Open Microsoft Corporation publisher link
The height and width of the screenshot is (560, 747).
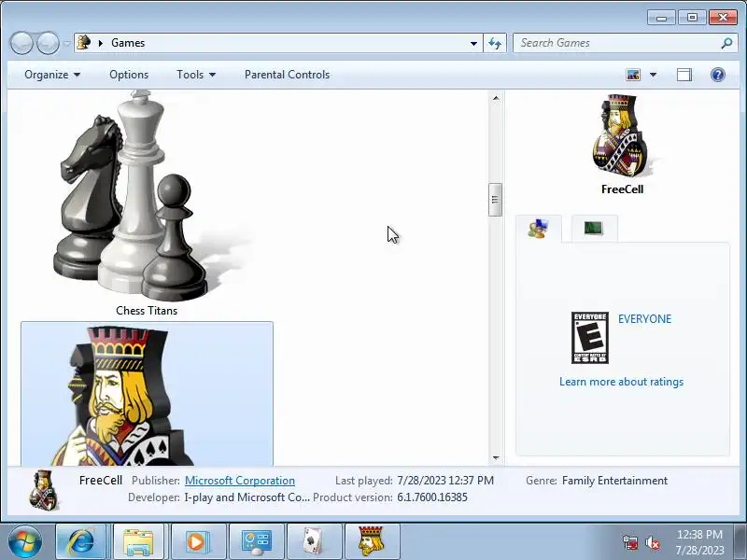[240, 481]
